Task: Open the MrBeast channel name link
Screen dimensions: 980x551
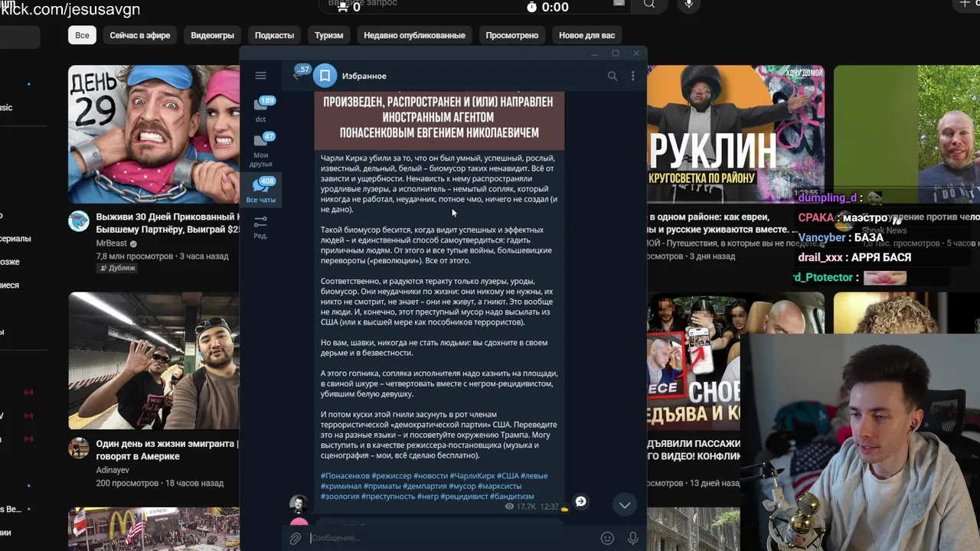Action: 111,243
